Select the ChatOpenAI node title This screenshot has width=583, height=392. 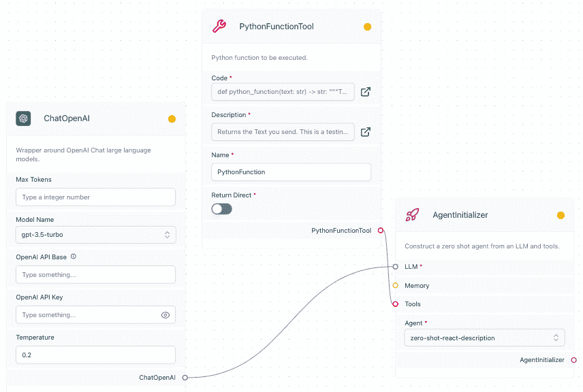[x=67, y=118]
